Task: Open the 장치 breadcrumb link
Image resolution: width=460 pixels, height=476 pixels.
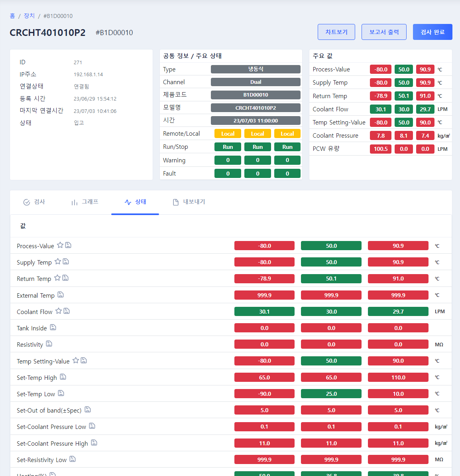Action: pyautogui.click(x=29, y=16)
